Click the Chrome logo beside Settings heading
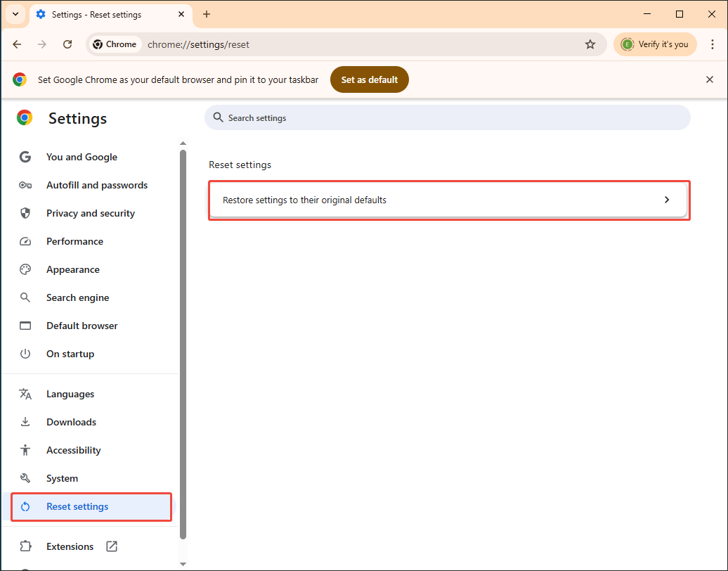Viewport: 728px width, 571px height. pyautogui.click(x=25, y=118)
